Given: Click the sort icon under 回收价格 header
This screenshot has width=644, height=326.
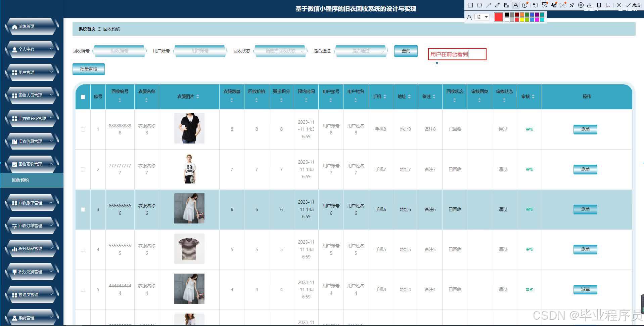Looking at the screenshot, I should [257, 100].
